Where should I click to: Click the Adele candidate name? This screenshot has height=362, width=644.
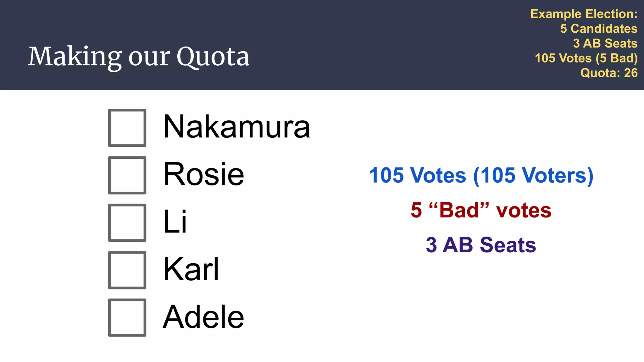[x=203, y=317]
